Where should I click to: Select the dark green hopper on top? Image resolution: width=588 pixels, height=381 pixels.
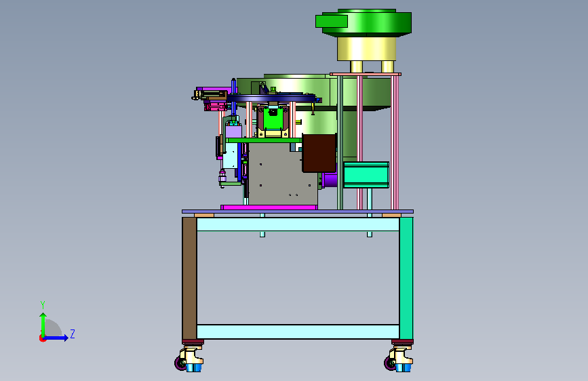[x=364, y=22]
